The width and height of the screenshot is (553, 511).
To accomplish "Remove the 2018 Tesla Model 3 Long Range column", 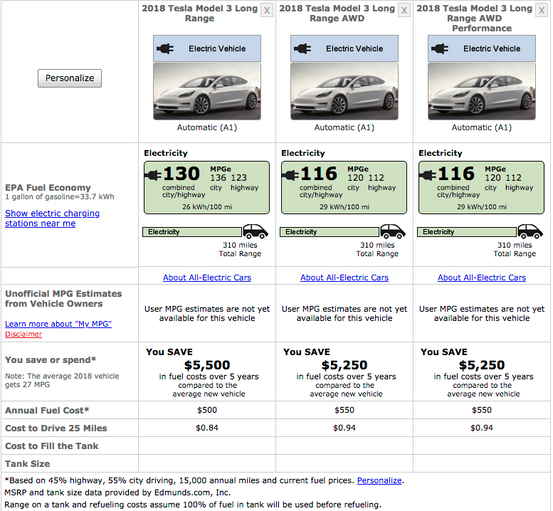I will tap(267, 11).
